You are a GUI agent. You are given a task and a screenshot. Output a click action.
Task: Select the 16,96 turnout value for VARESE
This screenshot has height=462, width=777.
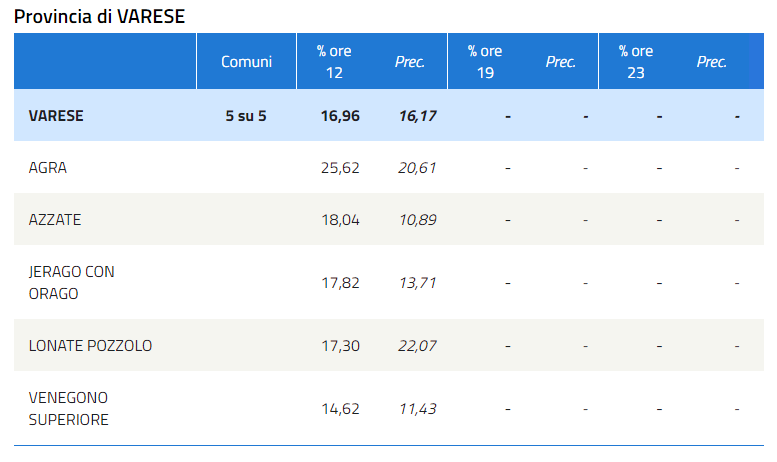pyautogui.click(x=340, y=116)
